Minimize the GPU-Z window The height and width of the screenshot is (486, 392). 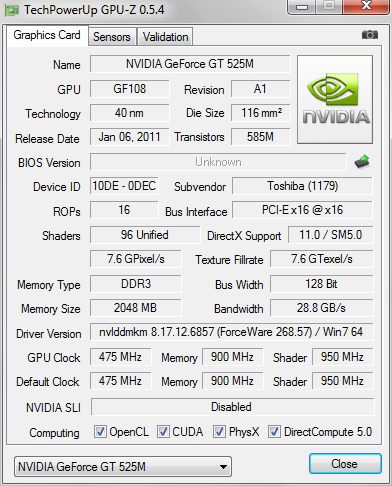click(302, 7)
